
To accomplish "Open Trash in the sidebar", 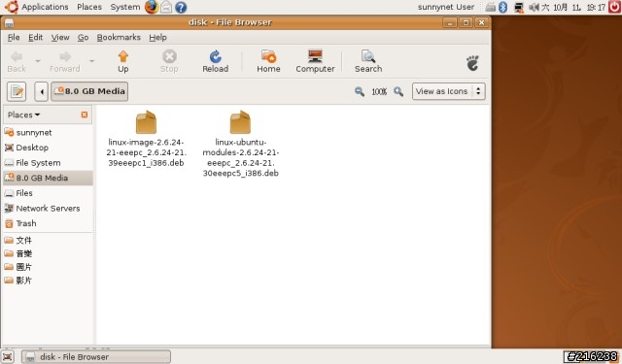I will [48, 223].
